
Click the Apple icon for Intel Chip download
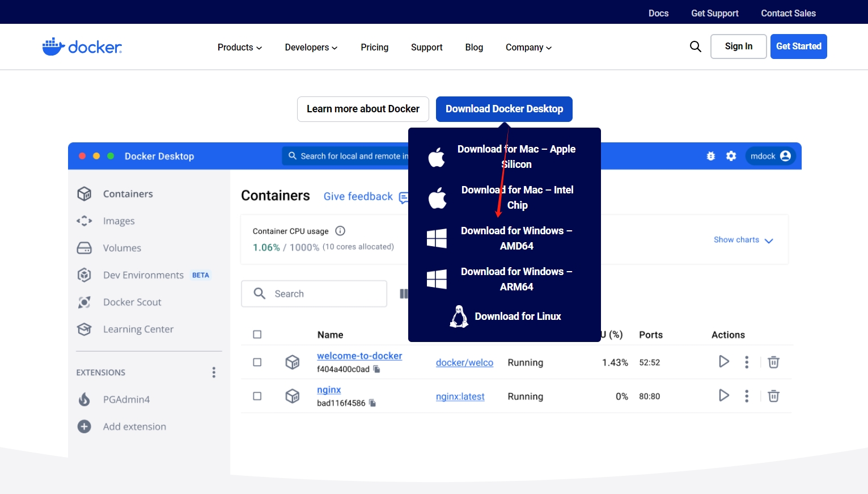click(437, 198)
